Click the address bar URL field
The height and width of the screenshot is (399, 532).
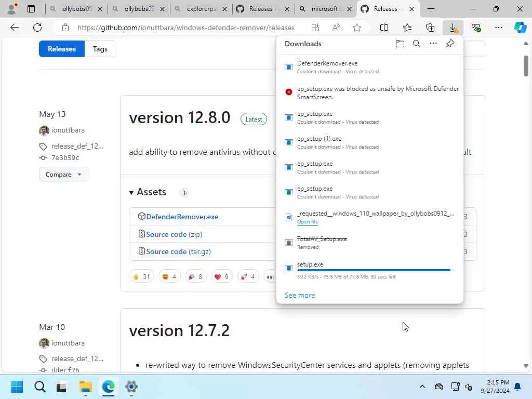pyautogui.click(x=186, y=28)
